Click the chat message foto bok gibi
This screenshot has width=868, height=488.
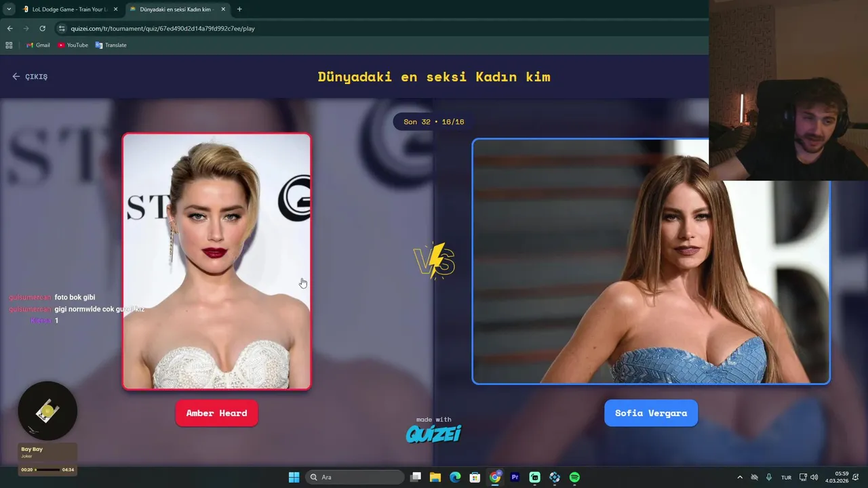pyautogui.click(x=75, y=298)
